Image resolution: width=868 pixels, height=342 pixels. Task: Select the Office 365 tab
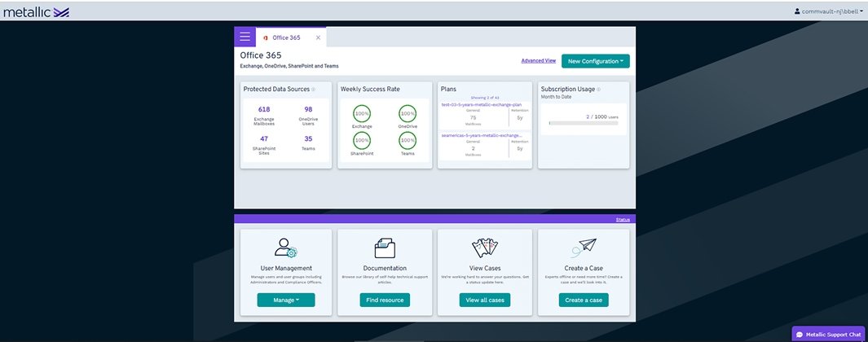(291, 37)
